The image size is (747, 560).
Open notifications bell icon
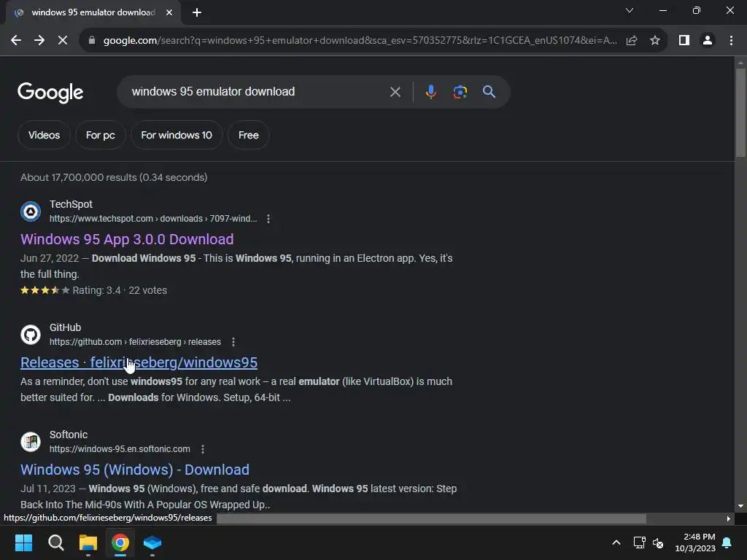727,542
